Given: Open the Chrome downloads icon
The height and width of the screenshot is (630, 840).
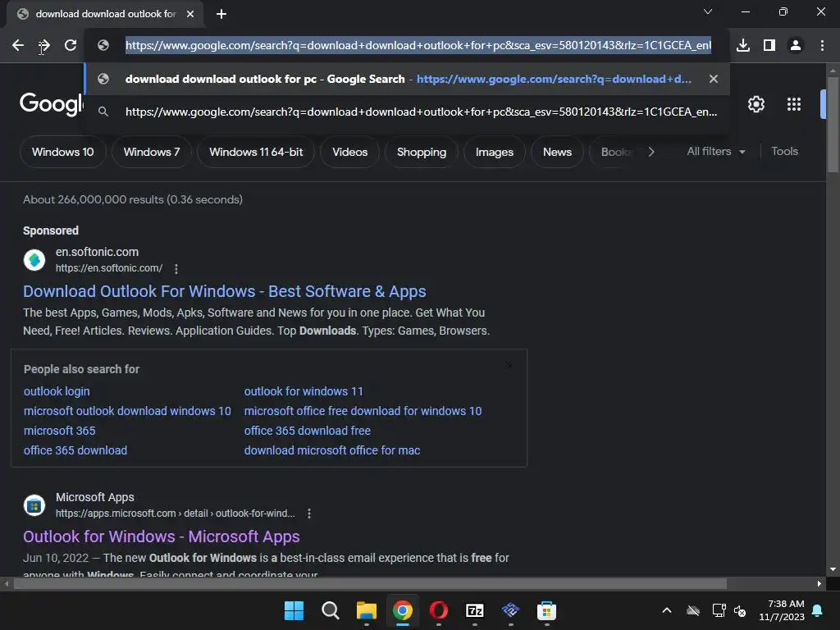Looking at the screenshot, I should pyautogui.click(x=743, y=46).
